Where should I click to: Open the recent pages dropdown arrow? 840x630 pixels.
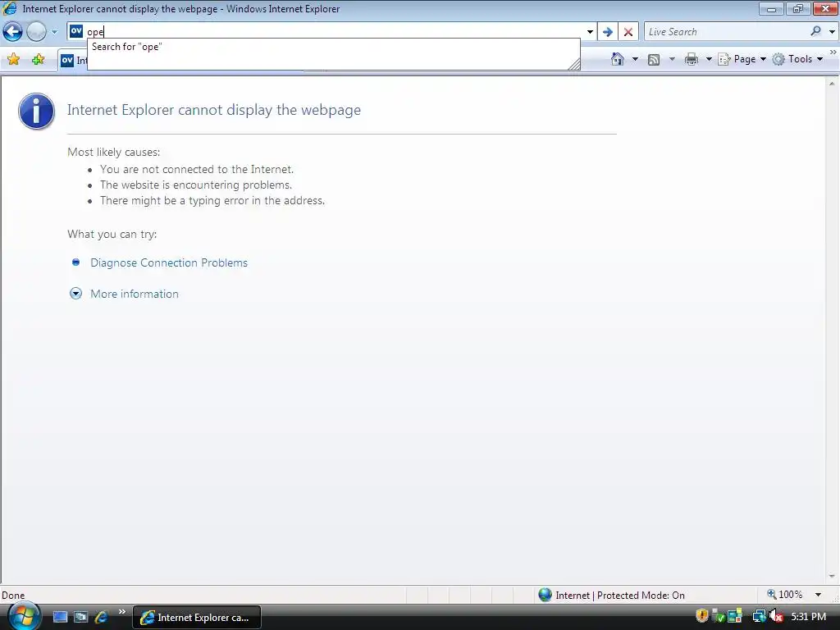(x=54, y=32)
